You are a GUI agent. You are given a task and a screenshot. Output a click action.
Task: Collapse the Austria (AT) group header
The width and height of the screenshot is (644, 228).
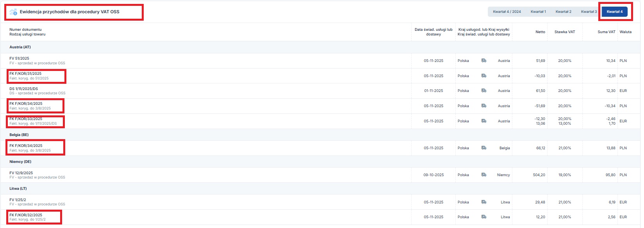coord(20,47)
